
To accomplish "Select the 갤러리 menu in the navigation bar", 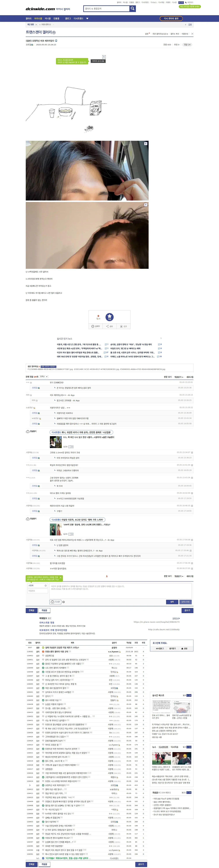I will click(29, 19).
